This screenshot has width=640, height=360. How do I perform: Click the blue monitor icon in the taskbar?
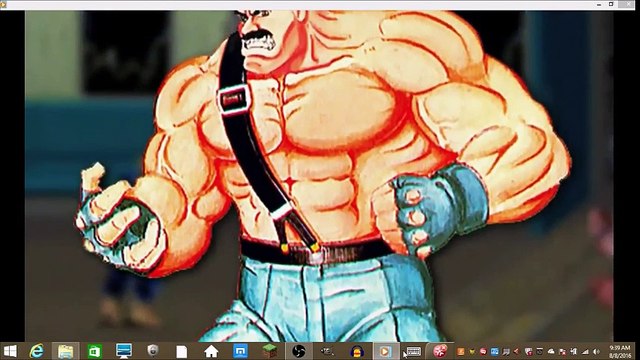click(124, 351)
